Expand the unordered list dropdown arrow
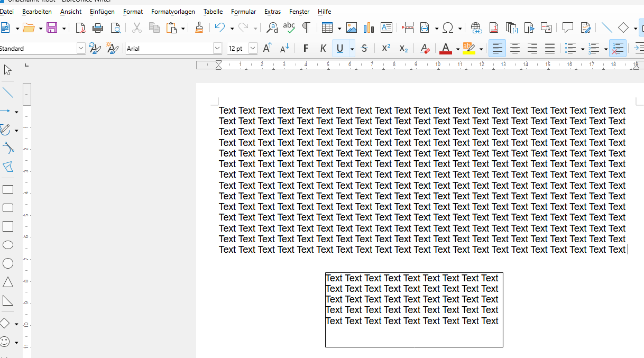644x358 pixels. 582,49
